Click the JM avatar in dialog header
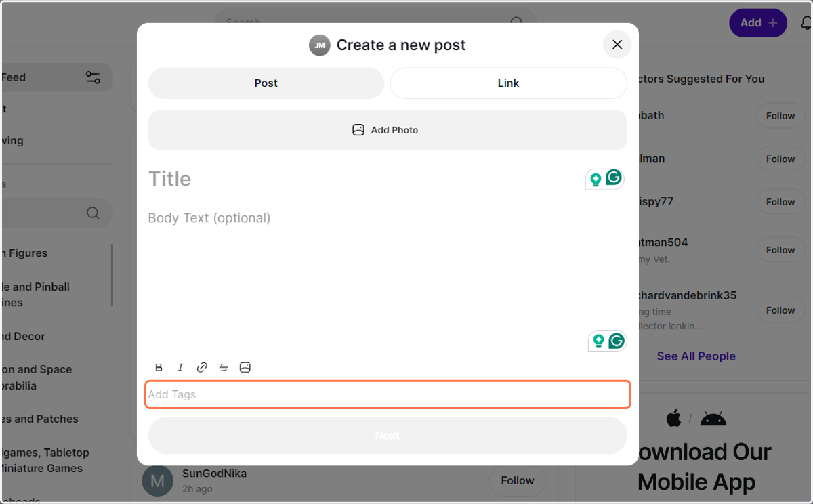813x504 pixels. pos(320,45)
